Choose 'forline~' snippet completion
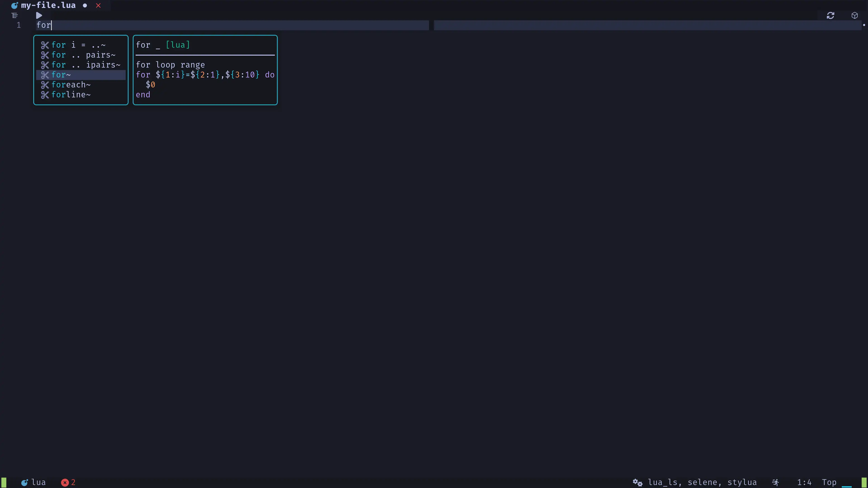The width and height of the screenshot is (868, 488). pos(81,95)
